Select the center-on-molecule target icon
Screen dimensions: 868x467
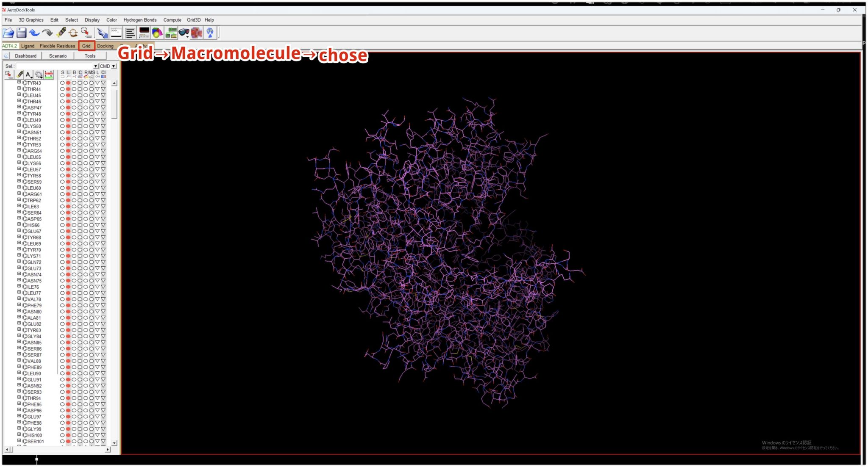coord(72,32)
